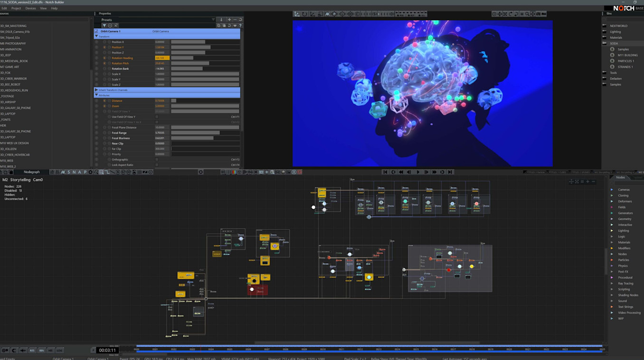Enable the Use Field Of View Y checkbox
Screen dimensions: 644x360
click(157, 117)
